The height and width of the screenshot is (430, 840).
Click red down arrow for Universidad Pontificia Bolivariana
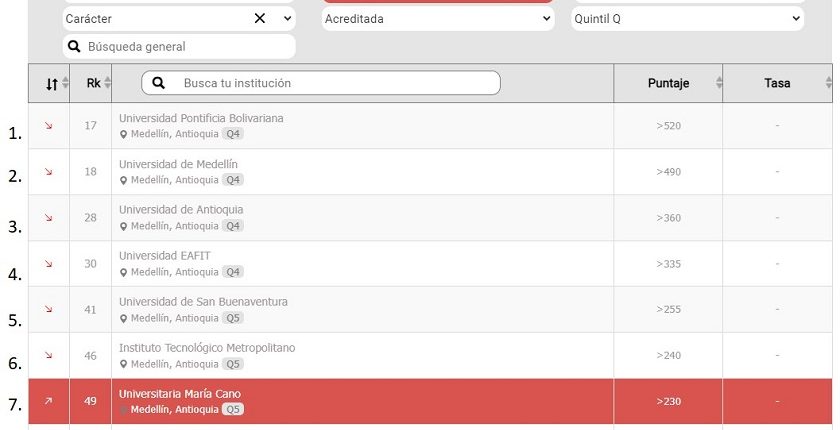point(49,126)
